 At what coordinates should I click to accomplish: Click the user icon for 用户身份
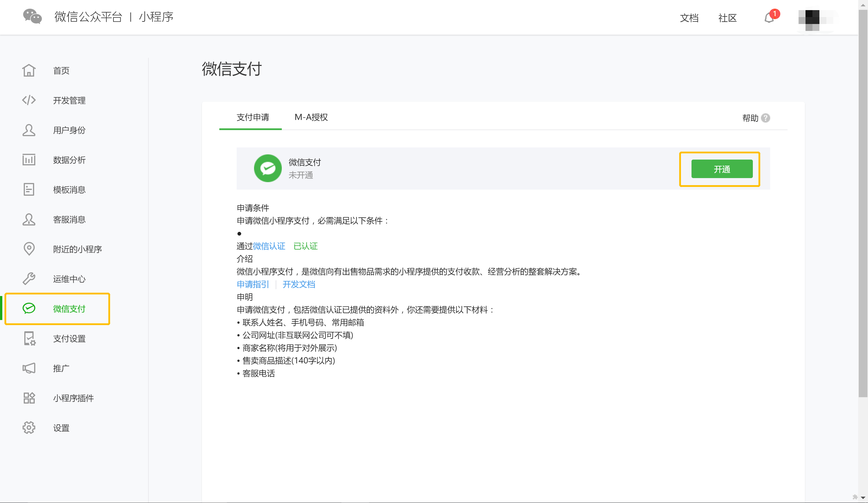click(29, 130)
